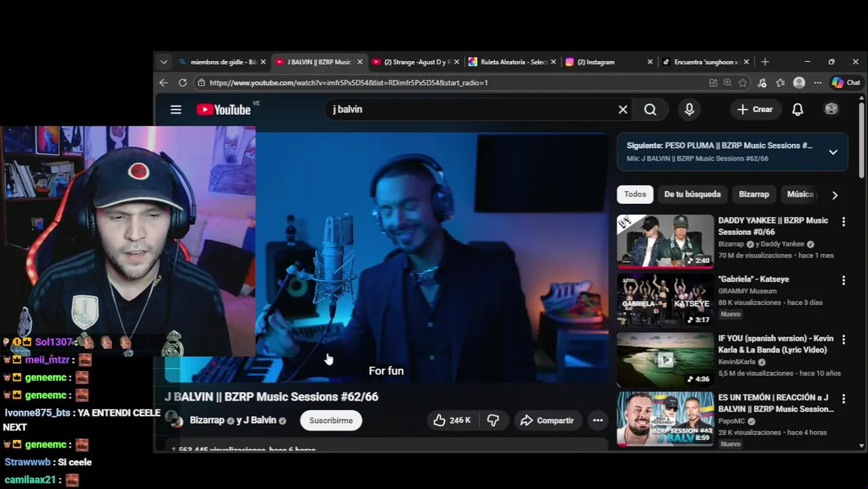Open a new browser tab

point(765,62)
